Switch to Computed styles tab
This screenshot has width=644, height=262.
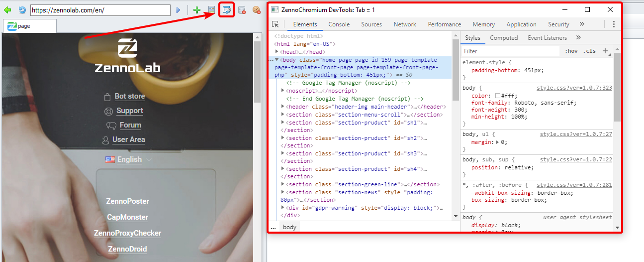[x=504, y=38]
